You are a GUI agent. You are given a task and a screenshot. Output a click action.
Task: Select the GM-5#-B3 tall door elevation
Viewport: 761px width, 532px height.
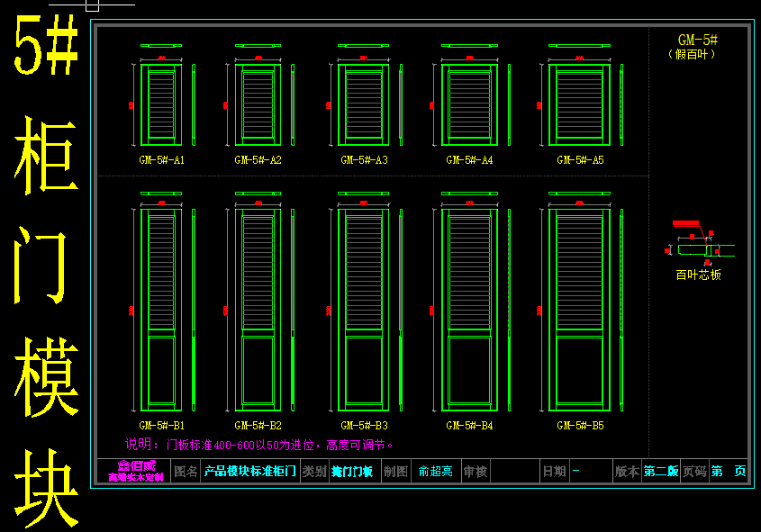click(363, 310)
